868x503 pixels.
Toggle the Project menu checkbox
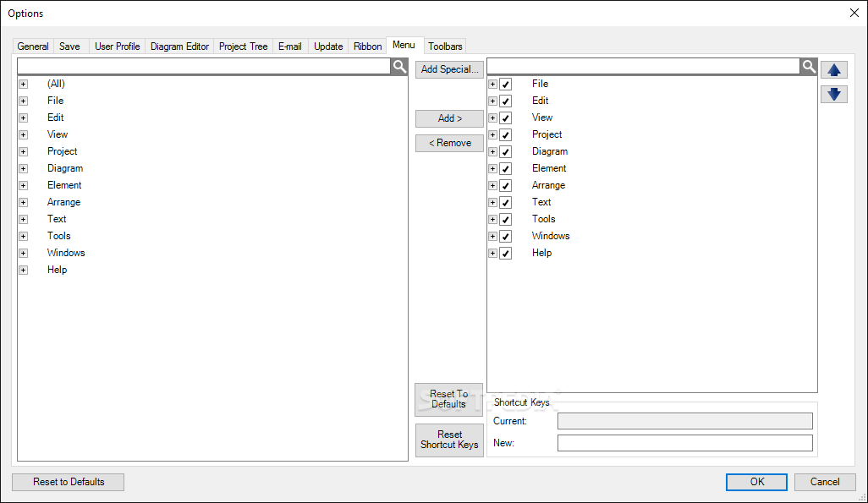coord(505,135)
